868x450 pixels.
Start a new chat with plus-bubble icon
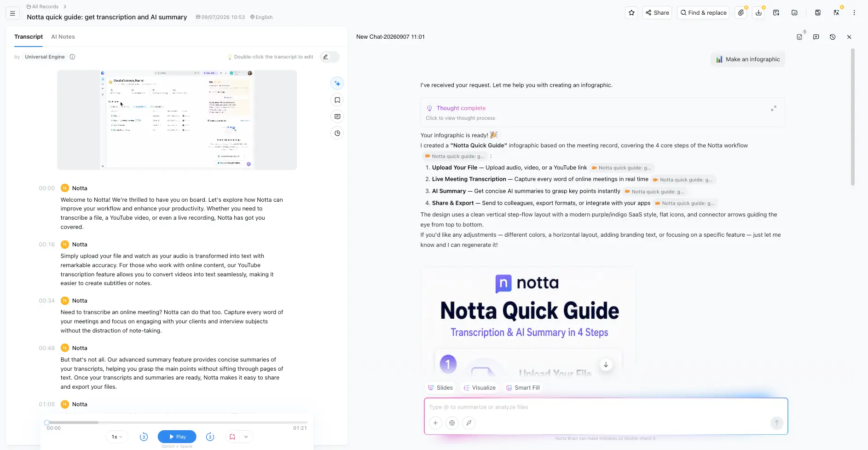coord(816,37)
